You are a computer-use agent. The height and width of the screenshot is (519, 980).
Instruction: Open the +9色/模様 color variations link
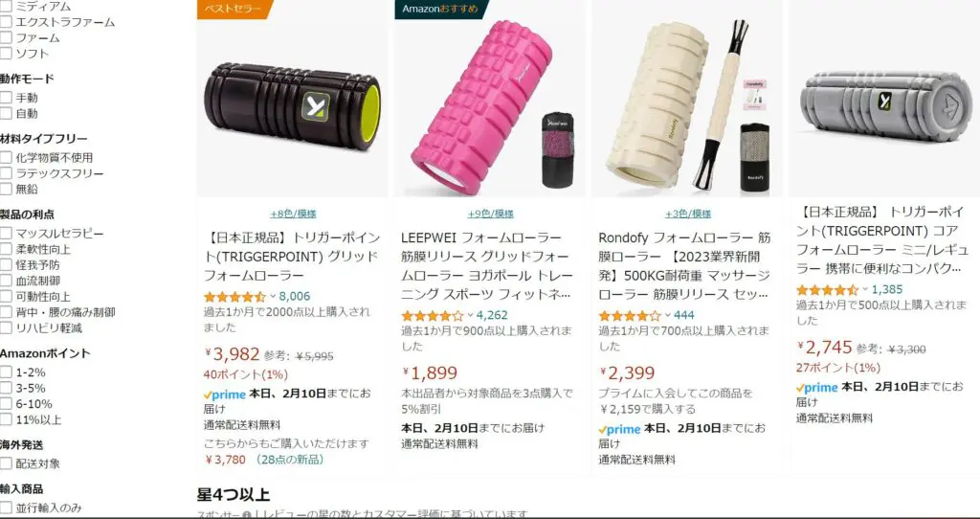click(x=491, y=214)
